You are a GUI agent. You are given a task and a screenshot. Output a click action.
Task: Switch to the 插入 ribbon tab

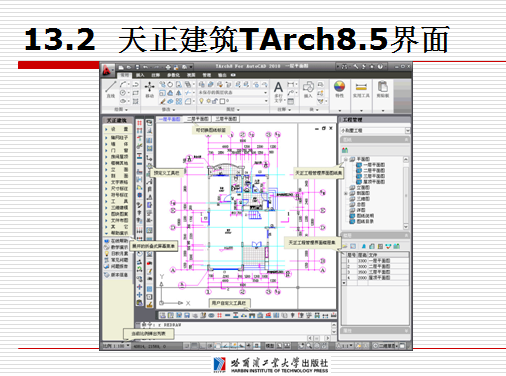click(140, 75)
